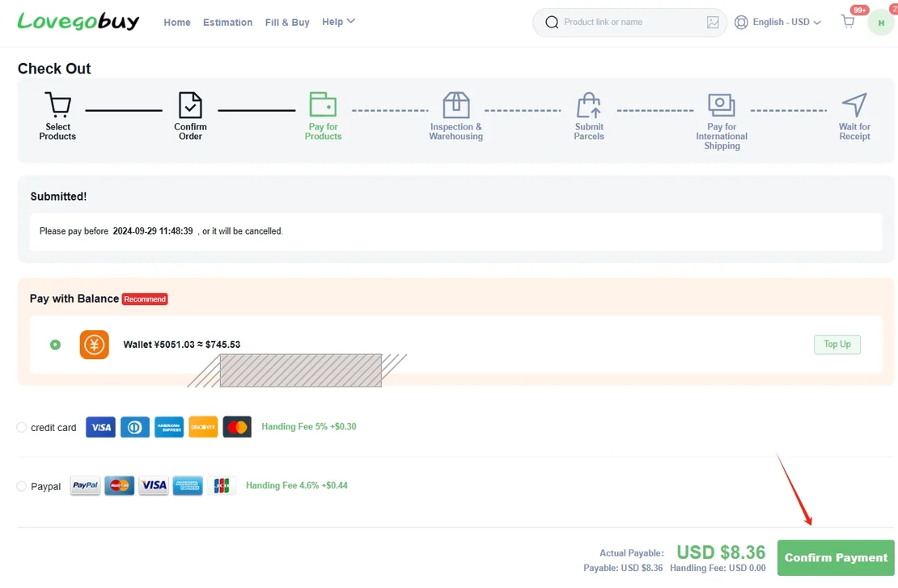
Task: Click the Submit Parcels bag icon
Action: tap(589, 105)
